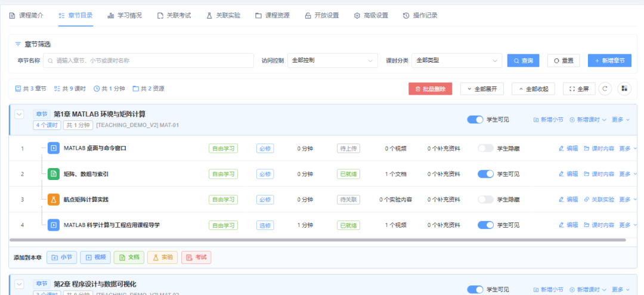
Task: Switch to the 开放设置 tab
Action: click(321, 15)
